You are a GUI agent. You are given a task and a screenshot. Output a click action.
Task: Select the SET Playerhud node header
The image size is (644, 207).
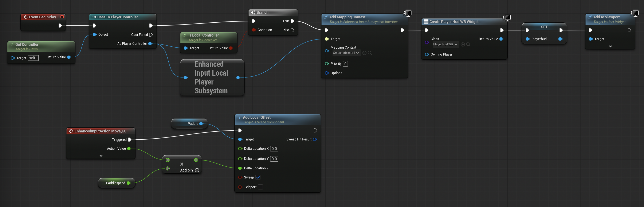[x=544, y=27]
